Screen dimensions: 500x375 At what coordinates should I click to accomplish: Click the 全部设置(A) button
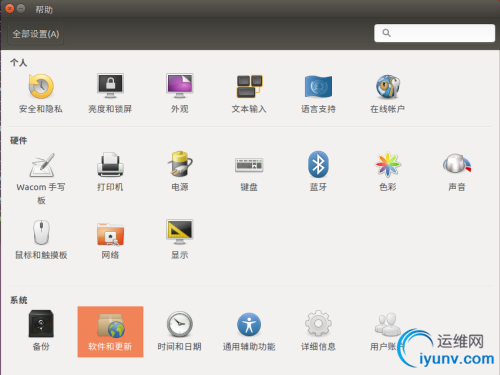pyautogui.click(x=36, y=34)
